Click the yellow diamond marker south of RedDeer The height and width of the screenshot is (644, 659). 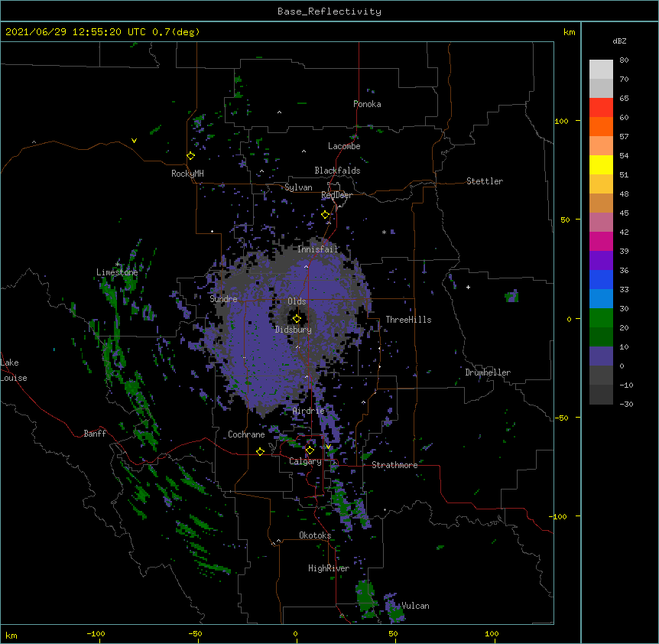coord(326,215)
